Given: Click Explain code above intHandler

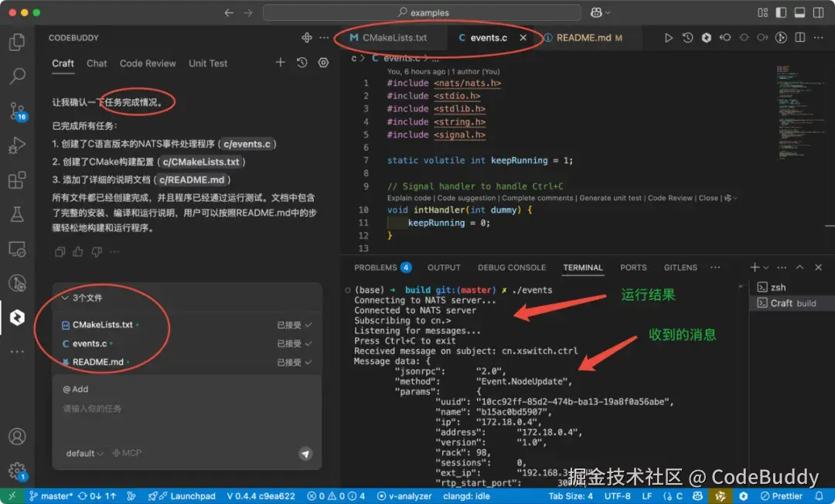Looking at the screenshot, I should pos(409,198).
